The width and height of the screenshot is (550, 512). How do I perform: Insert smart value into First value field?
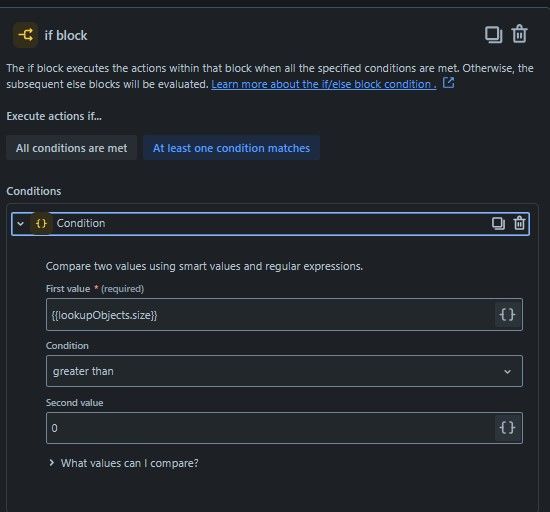(507, 315)
